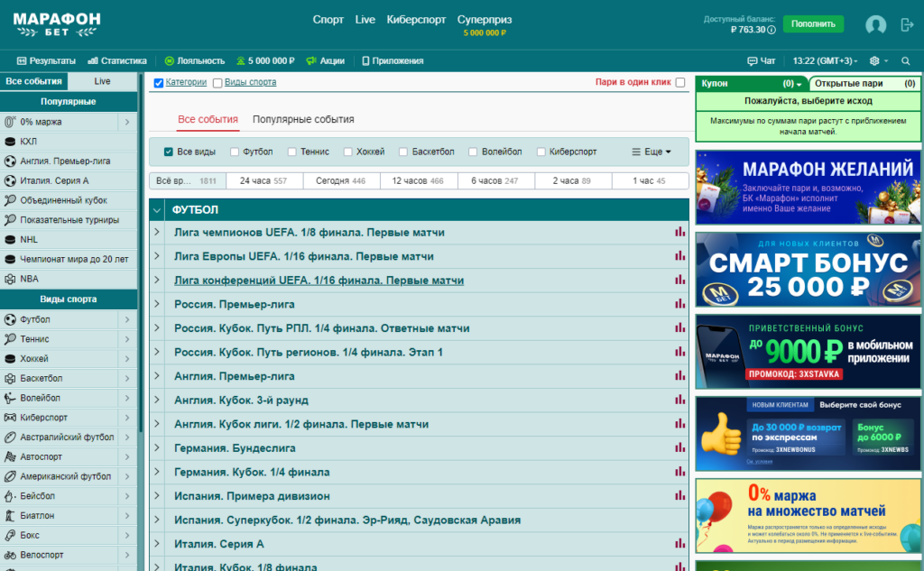
Task: Open the time zone 13:22 (GMT+3) dropdown
Action: 825,60
